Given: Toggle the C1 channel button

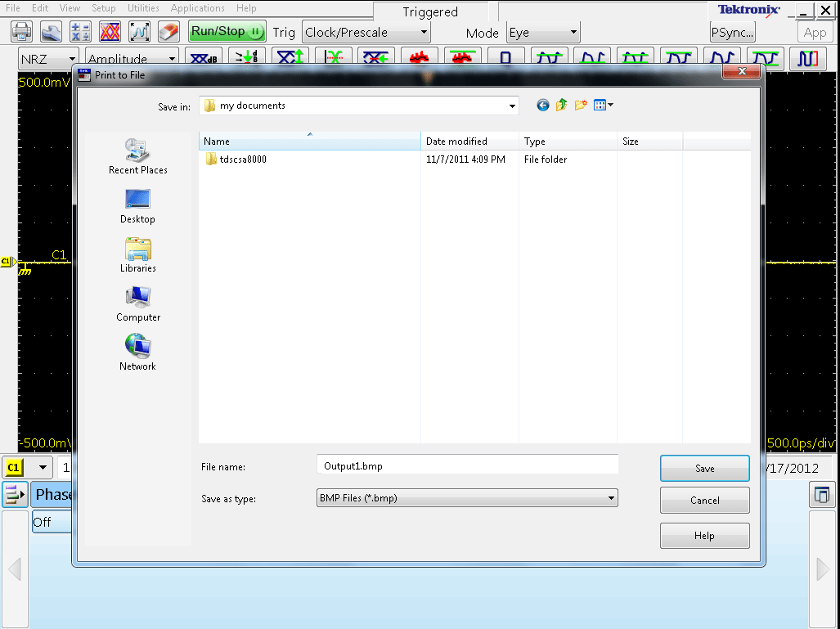Looking at the screenshot, I should click(x=16, y=467).
